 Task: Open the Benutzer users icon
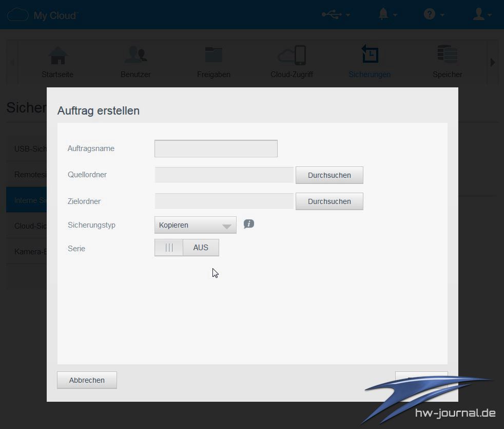pyautogui.click(x=135, y=55)
